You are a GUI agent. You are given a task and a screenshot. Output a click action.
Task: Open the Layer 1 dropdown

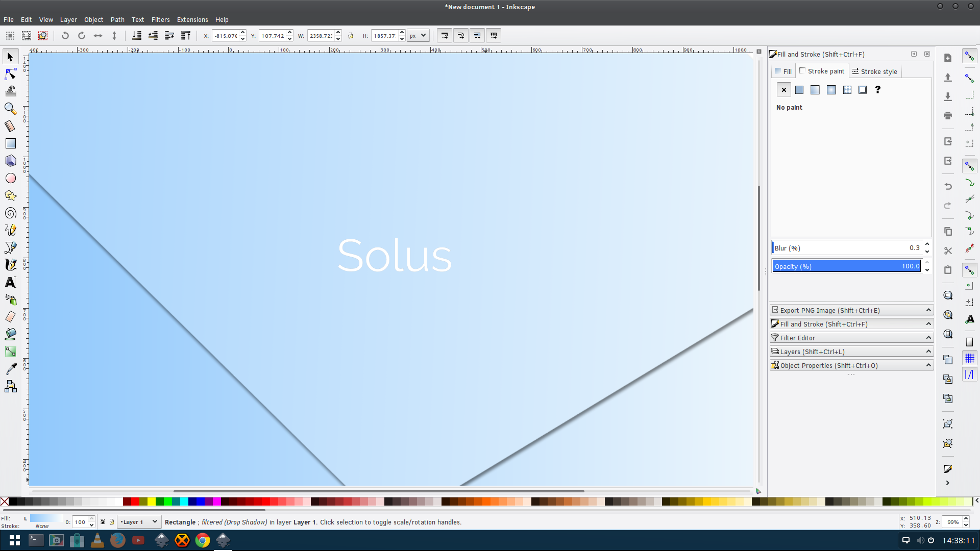coord(139,522)
